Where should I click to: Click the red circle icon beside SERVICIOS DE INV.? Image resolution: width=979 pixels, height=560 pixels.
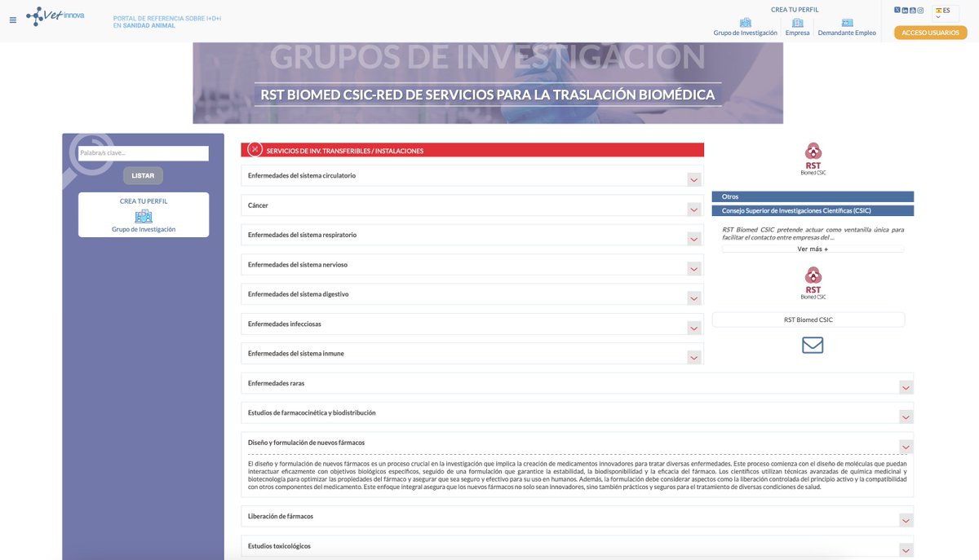pos(255,149)
